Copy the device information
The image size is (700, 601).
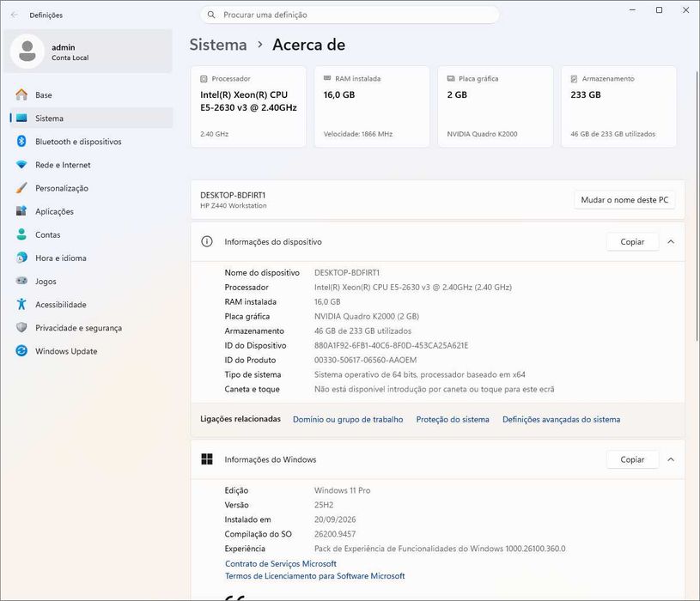tap(632, 241)
